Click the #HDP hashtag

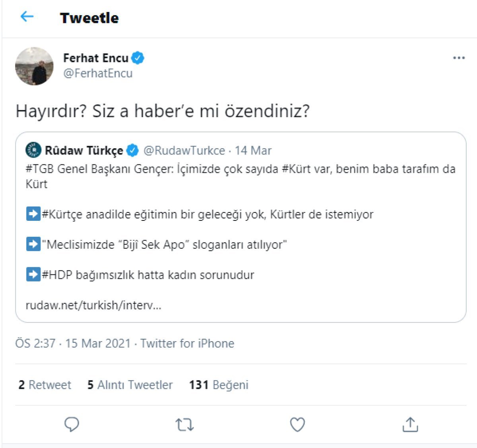coord(57,275)
